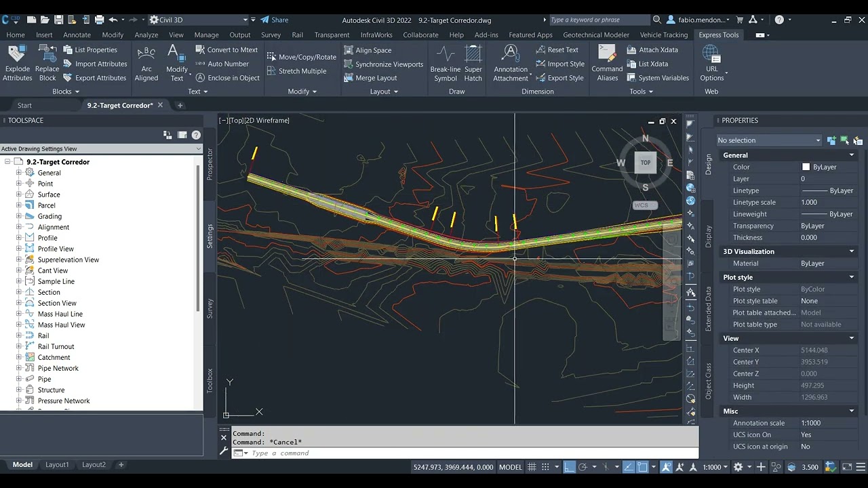Click the Break-line Symbol tool

click(x=446, y=63)
